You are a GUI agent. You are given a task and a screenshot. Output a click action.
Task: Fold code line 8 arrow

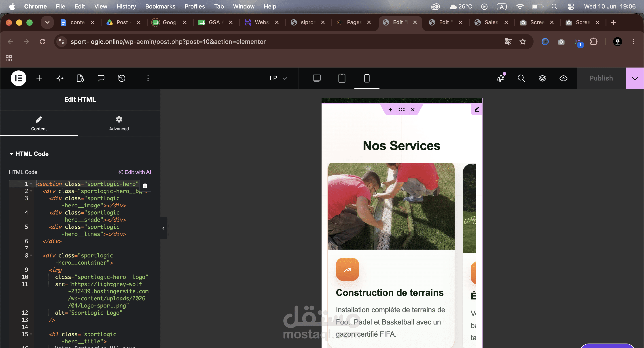click(31, 255)
